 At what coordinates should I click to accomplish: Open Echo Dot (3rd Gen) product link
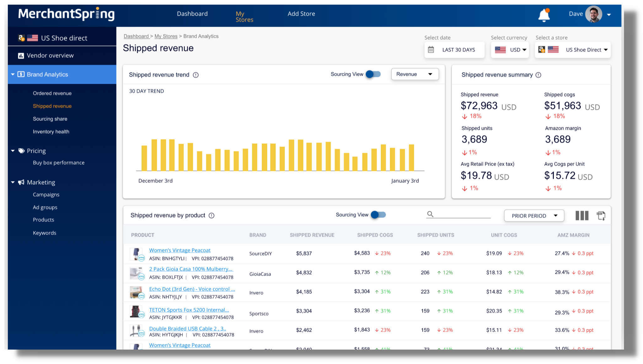coord(192,289)
